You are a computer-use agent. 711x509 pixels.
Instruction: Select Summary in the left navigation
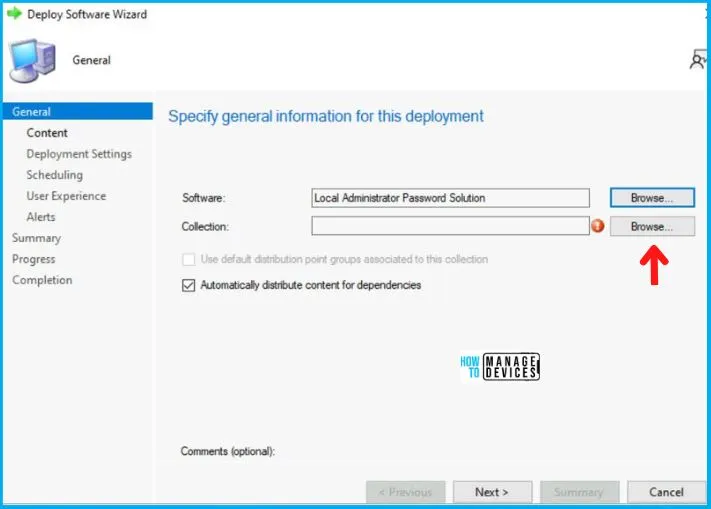pyautogui.click(x=36, y=238)
